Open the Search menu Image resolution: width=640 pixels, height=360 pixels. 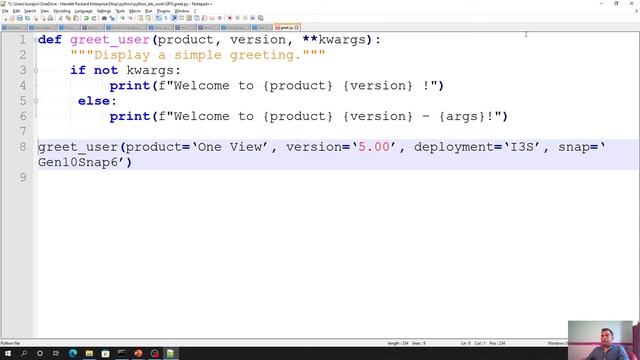pyautogui.click(x=30, y=11)
